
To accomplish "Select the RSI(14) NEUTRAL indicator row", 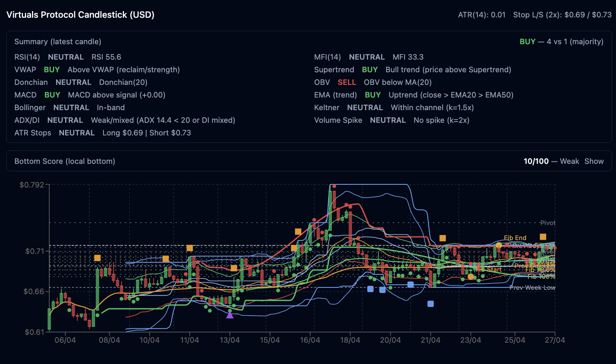I will [x=68, y=57].
